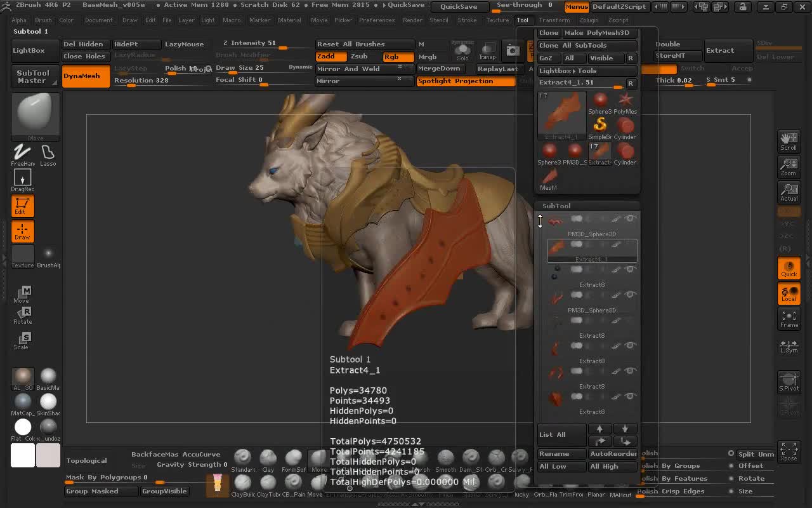The height and width of the screenshot is (508, 812).
Task: Open the Texture slot
Action: click(22, 257)
